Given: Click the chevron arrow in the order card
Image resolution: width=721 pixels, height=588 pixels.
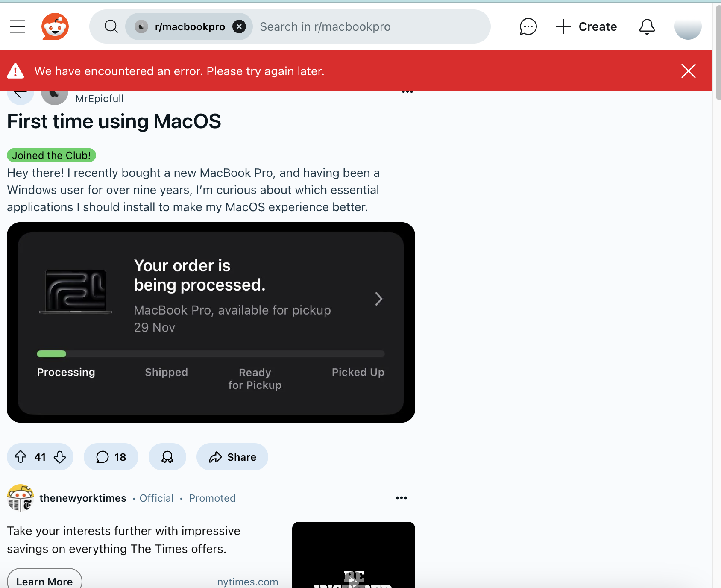Looking at the screenshot, I should (x=378, y=299).
